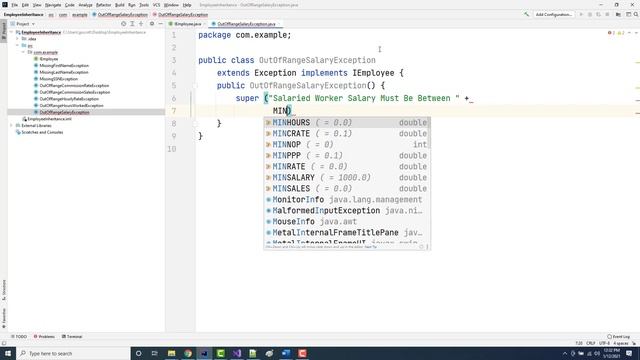Viewport: 640px width, 360px height.
Task: Choose MouseInfo completion suggestion
Action: coord(347,222)
